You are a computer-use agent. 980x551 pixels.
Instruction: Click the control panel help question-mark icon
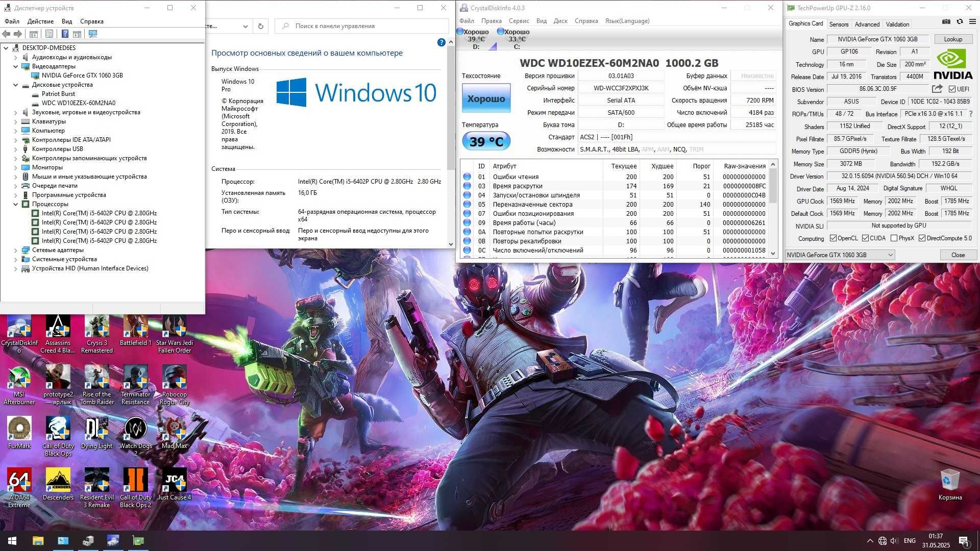pyautogui.click(x=442, y=42)
